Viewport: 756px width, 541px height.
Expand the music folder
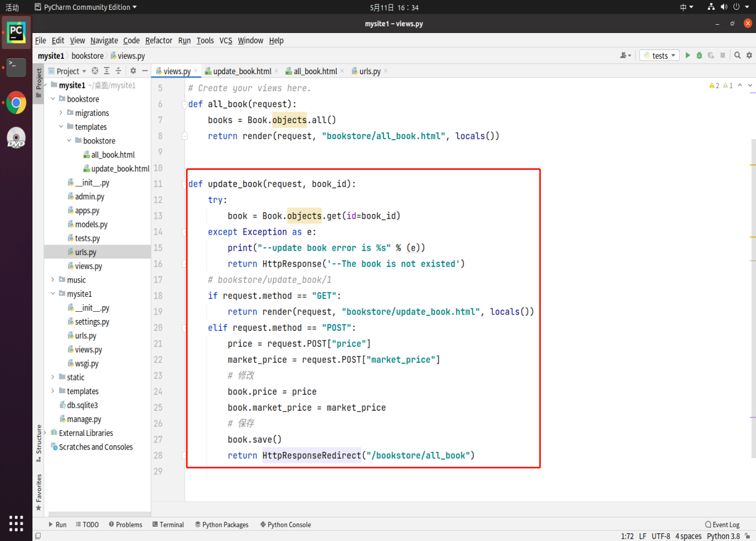[x=53, y=280]
